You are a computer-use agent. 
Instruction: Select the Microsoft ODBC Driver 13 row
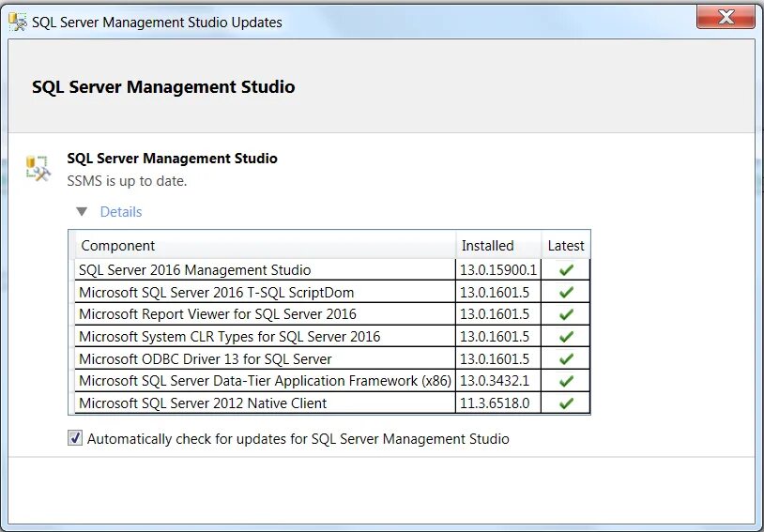[206, 358]
